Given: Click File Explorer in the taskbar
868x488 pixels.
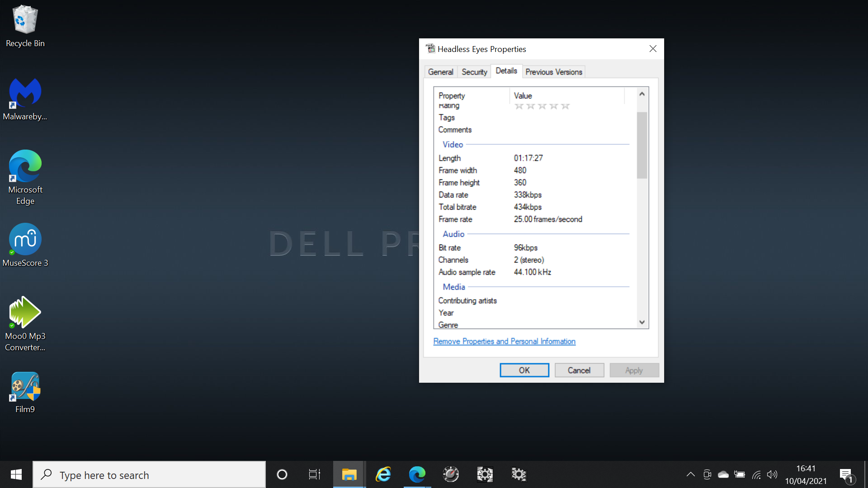Looking at the screenshot, I should click(x=349, y=474).
